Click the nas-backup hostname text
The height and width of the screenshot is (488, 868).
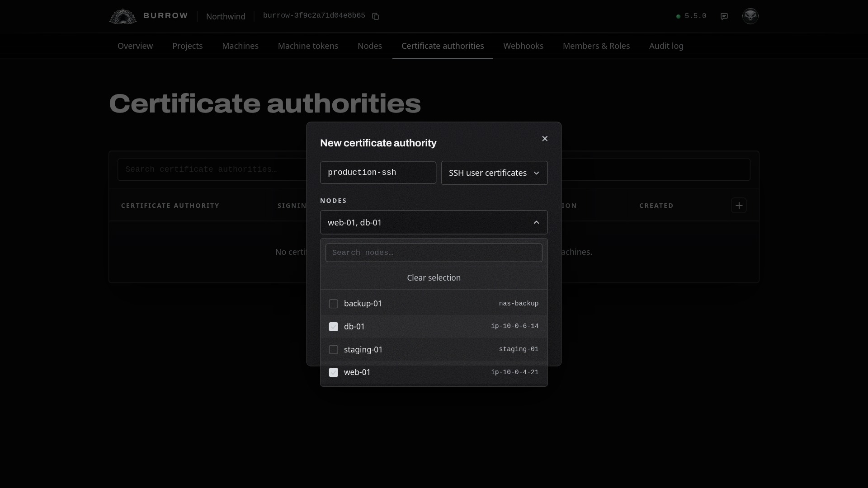coord(519,304)
